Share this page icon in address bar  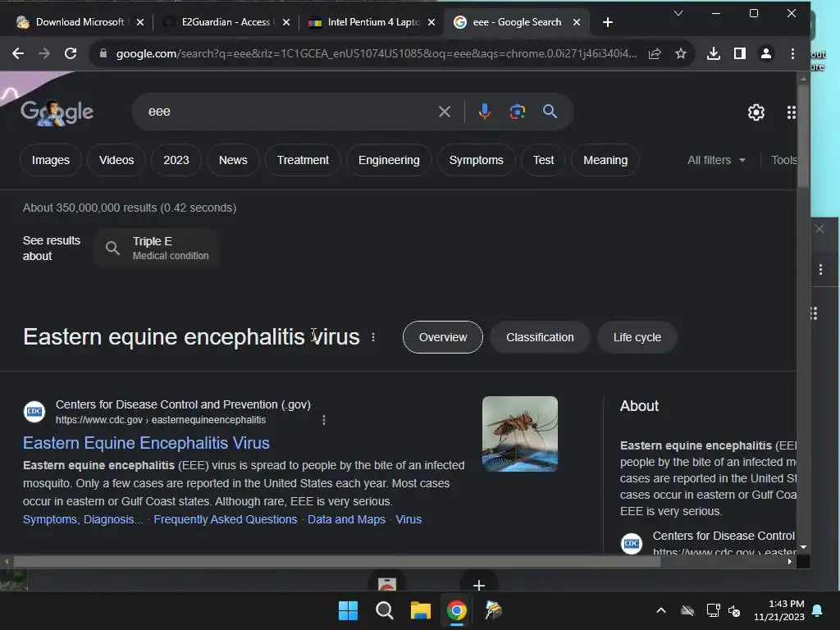(654, 53)
